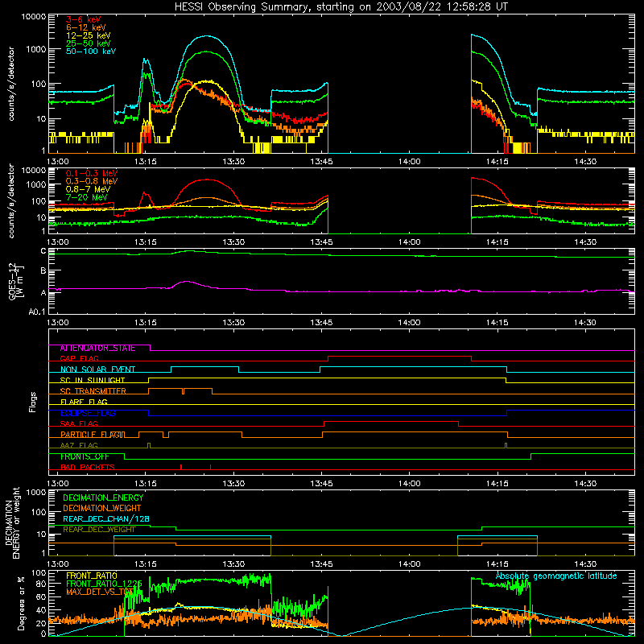The height and width of the screenshot is (644, 644).
Task: Click the cyan 'NON_SOLAR_EVENT' flag label
Action: point(97,369)
